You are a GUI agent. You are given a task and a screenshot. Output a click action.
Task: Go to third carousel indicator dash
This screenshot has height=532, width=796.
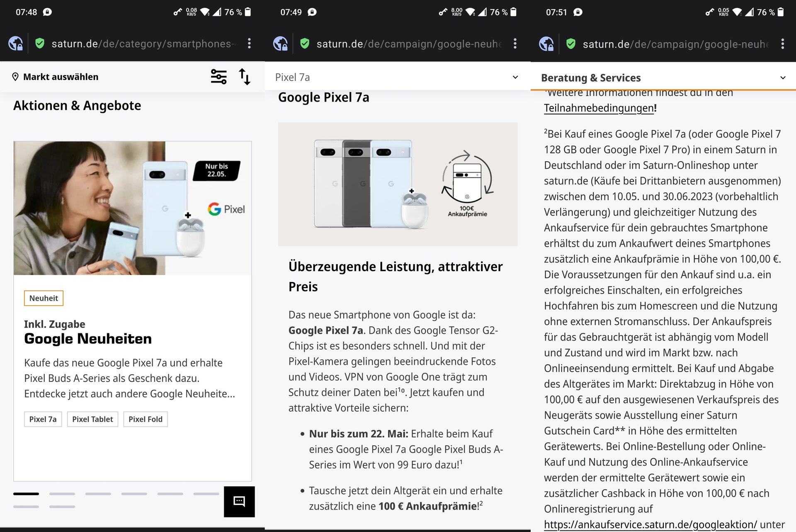98,494
